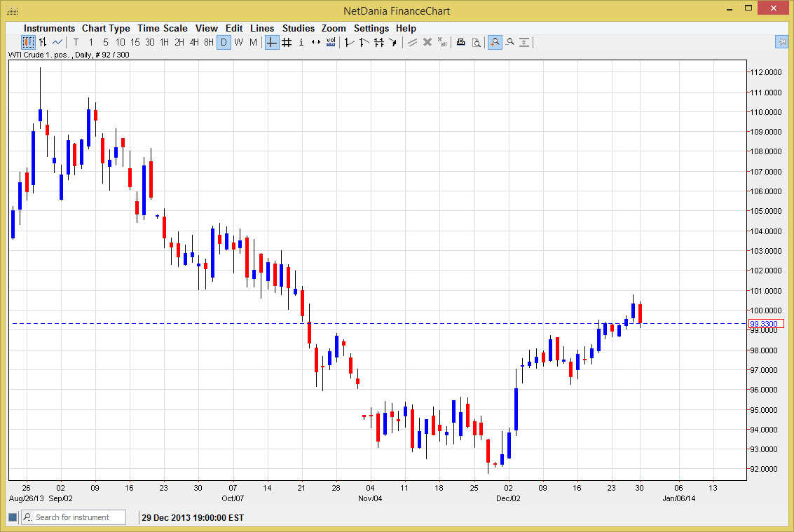Click the print chart icon
The image size is (794, 532).
pos(460,42)
